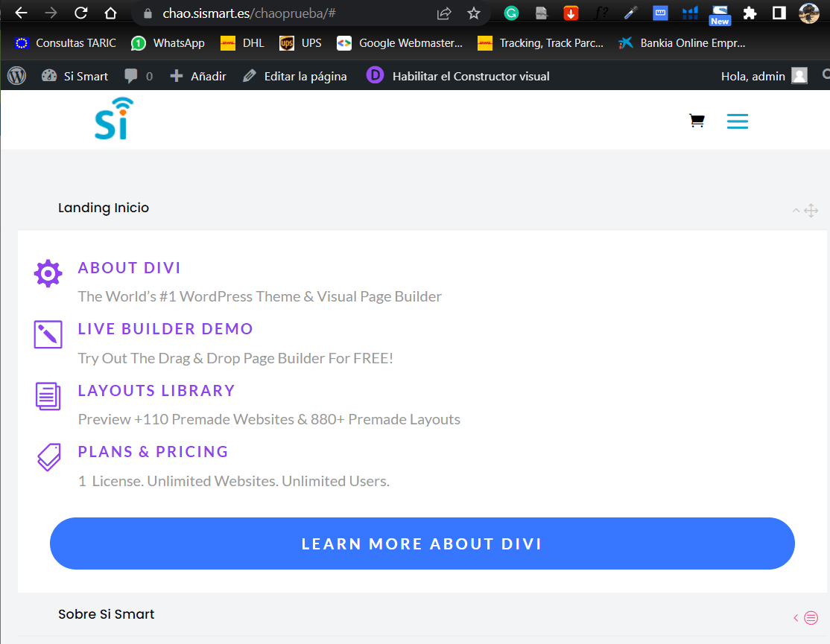Open the Si Smart dashboard menu
Image resolution: width=830 pixels, height=644 pixels.
pyautogui.click(x=75, y=76)
